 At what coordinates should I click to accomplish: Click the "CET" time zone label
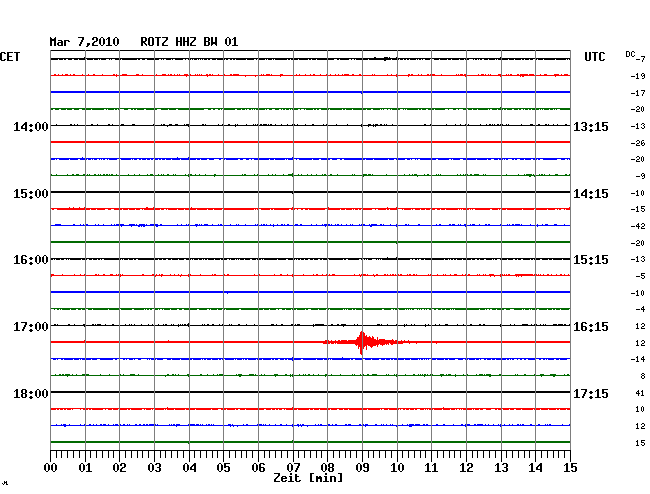point(10,57)
